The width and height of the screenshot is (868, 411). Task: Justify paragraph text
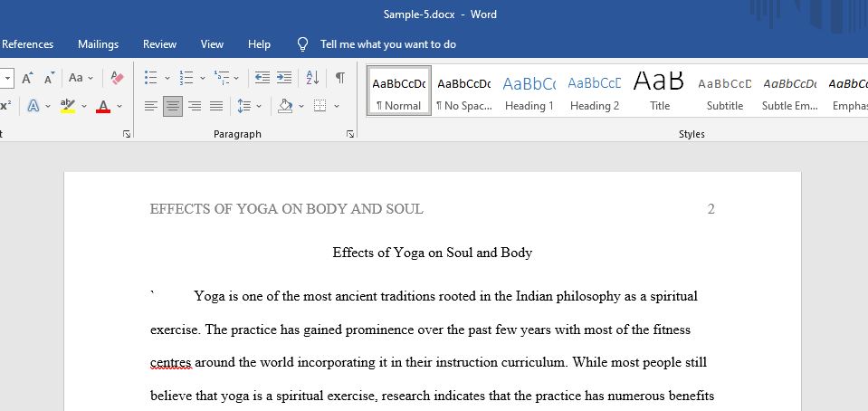point(216,106)
